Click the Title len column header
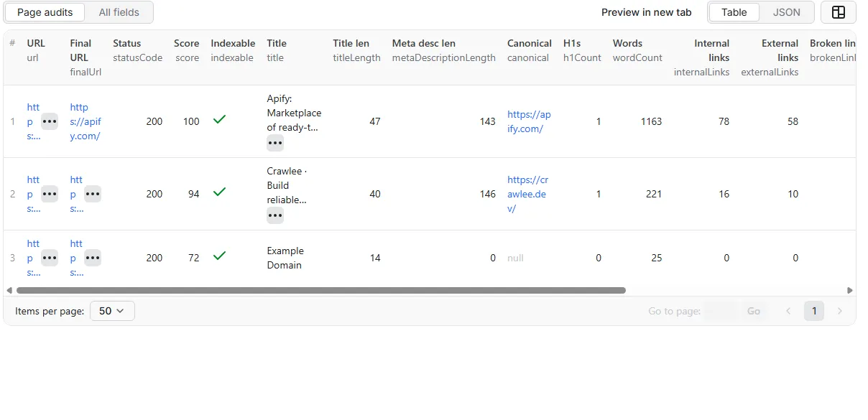 click(x=356, y=50)
